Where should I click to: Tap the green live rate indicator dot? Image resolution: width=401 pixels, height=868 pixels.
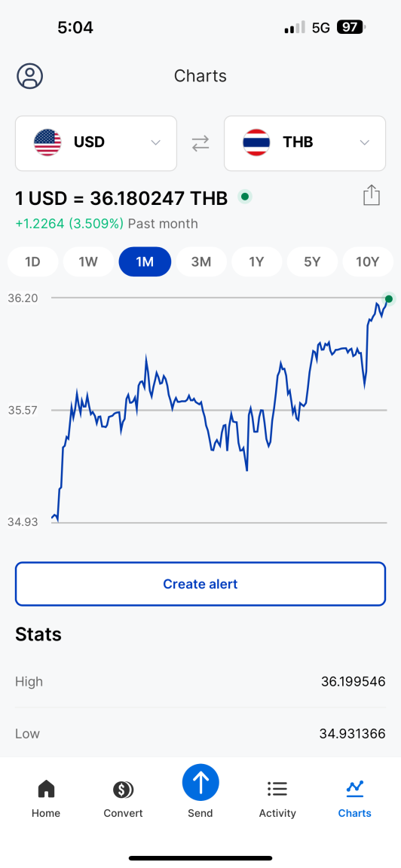click(x=245, y=197)
